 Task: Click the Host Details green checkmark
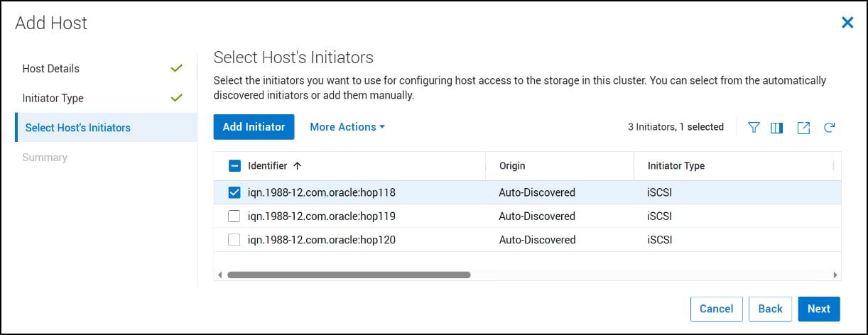coord(177,69)
